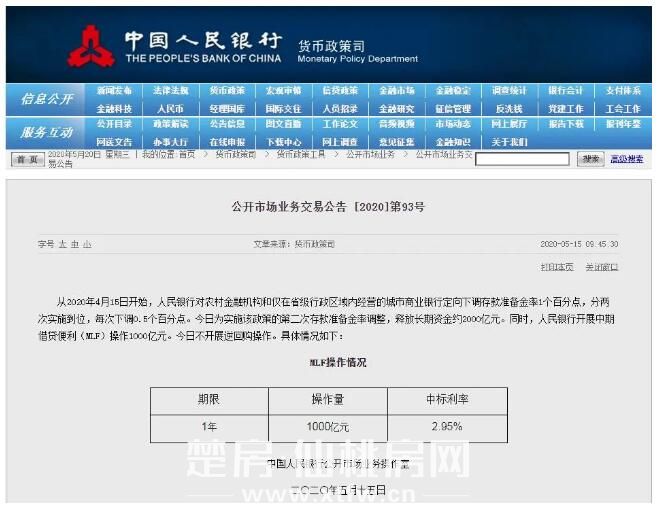
Task: Go to 党建工作 section
Action: (566, 109)
